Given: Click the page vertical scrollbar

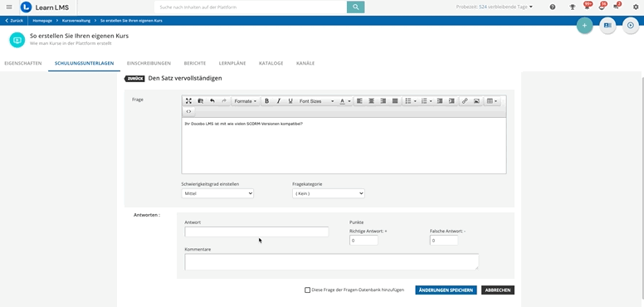Looking at the screenshot, I should [x=642, y=189].
